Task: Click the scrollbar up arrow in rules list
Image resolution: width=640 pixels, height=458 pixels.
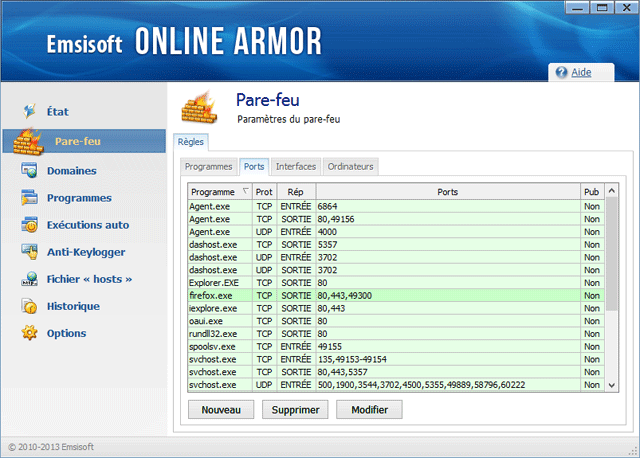Action: (x=611, y=191)
